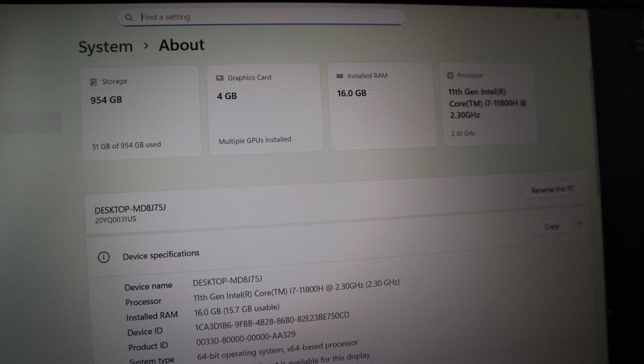Focus the Find a setting search box
This screenshot has height=364, width=644.
pos(261,17)
